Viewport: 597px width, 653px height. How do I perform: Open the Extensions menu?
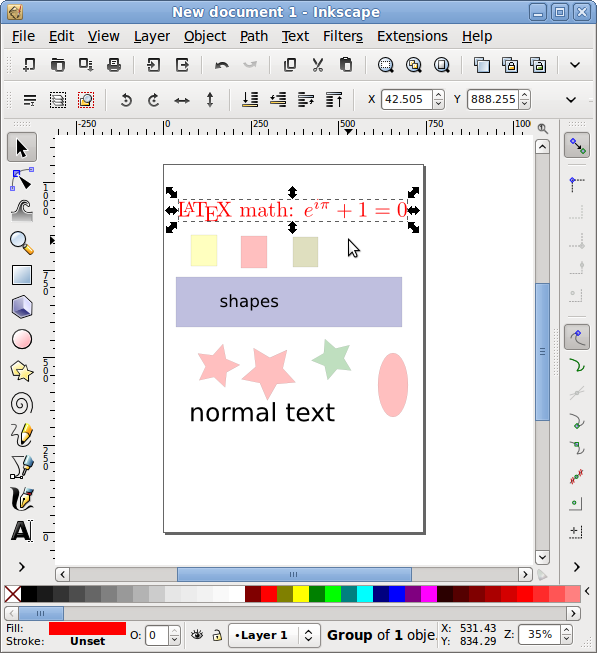coord(412,37)
